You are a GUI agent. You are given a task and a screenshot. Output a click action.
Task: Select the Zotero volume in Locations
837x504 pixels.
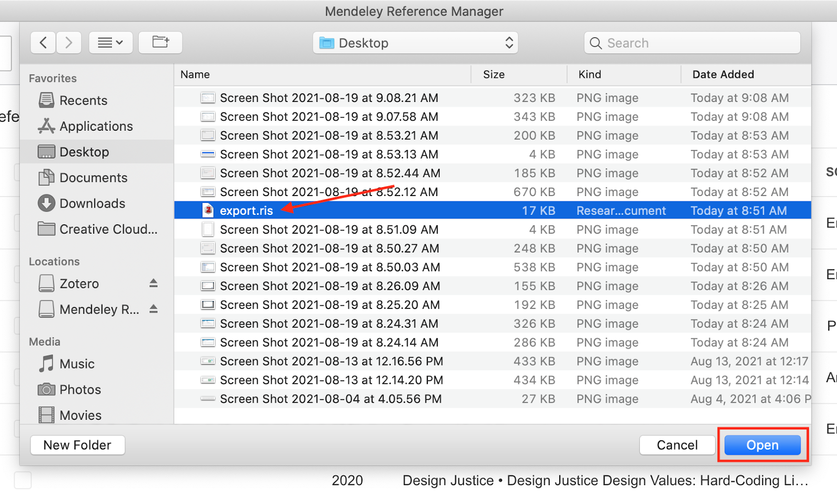click(x=79, y=283)
